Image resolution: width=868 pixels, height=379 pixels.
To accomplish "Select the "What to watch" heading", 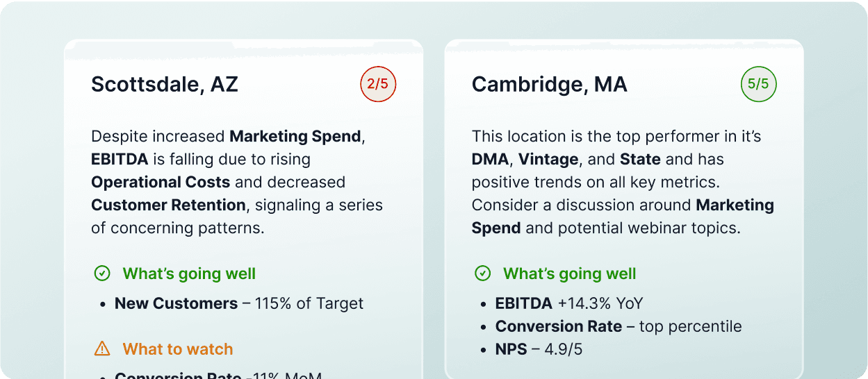I will click(x=178, y=348).
